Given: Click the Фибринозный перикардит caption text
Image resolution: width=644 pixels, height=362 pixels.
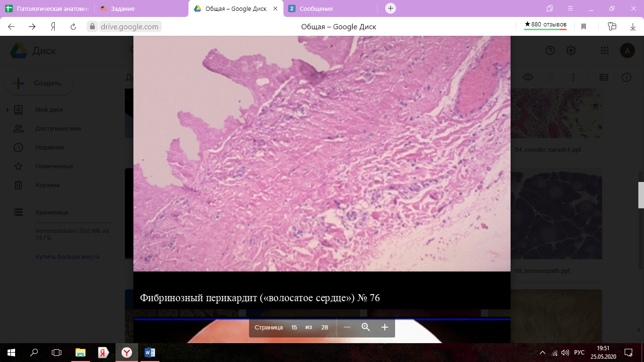Looking at the screenshot, I should click(x=260, y=298).
